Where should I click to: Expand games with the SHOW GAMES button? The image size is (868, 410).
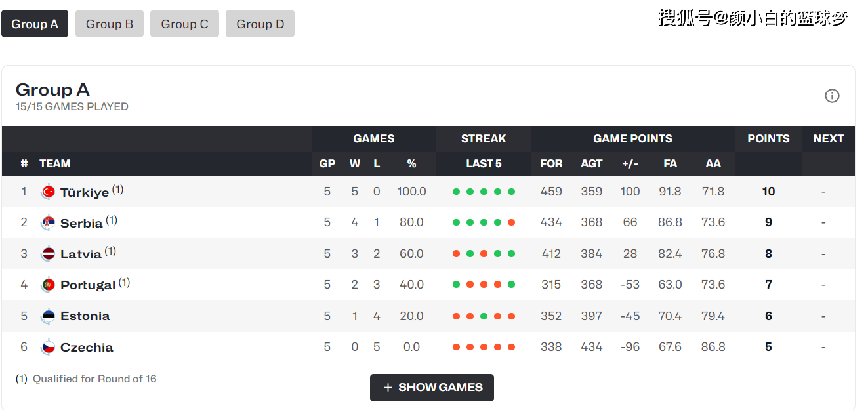[432, 388]
